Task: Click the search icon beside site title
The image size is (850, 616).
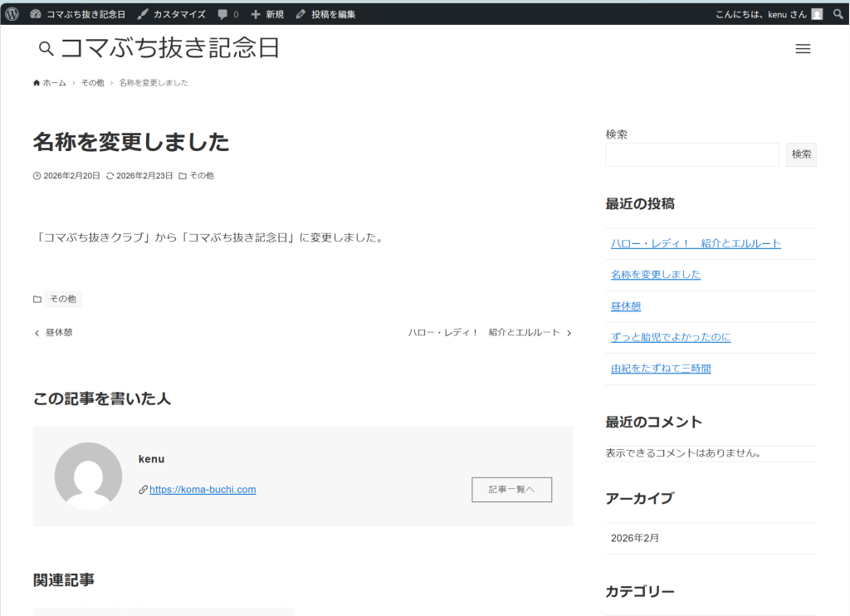Action: [46, 49]
